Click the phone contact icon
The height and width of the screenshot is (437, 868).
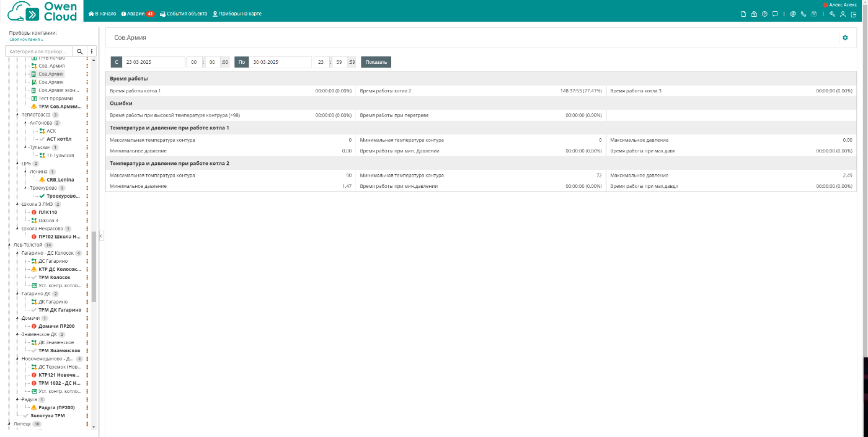[x=804, y=14]
